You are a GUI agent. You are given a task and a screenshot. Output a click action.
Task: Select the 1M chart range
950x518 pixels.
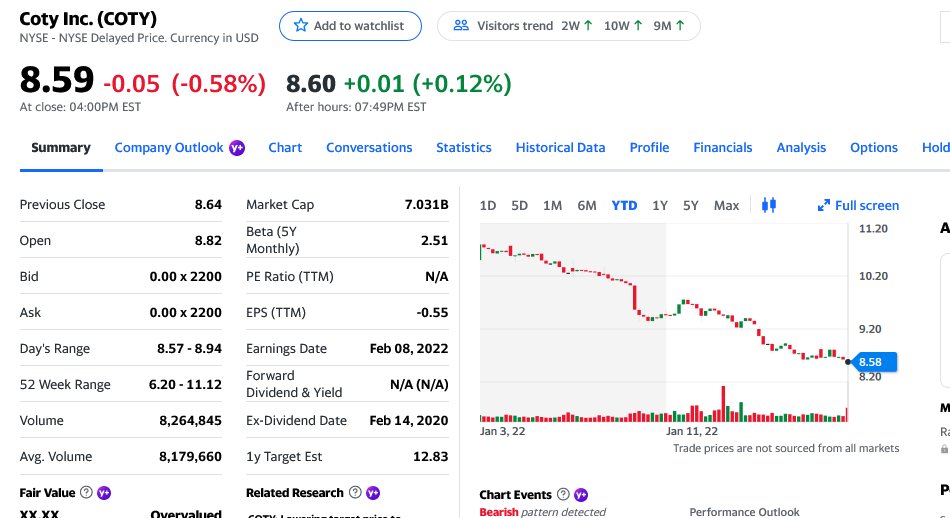pyautogui.click(x=552, y=205)
